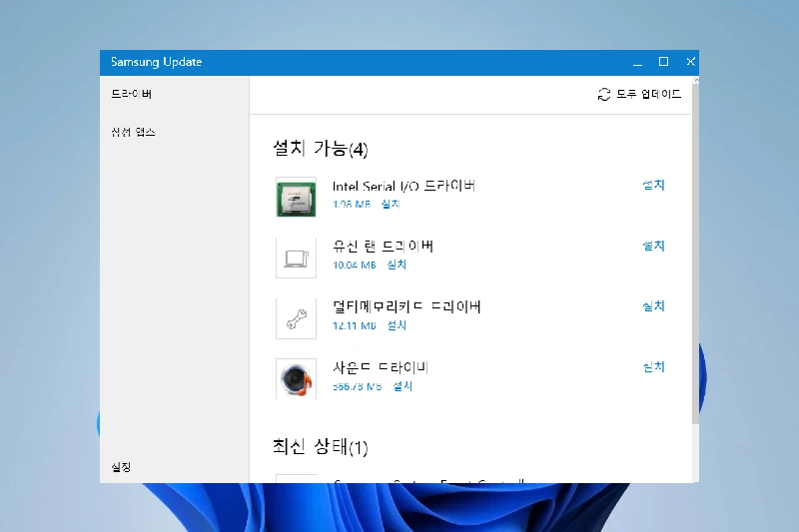Click the 설치 가능(4) heading
The height and width of the screenshot is (532, 799).
tap(320, 149)
